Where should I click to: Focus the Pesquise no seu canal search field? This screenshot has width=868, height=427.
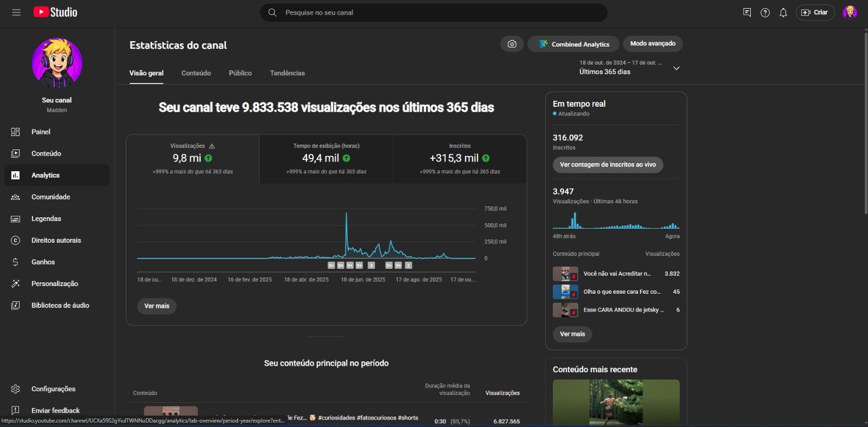coord(434,12)
